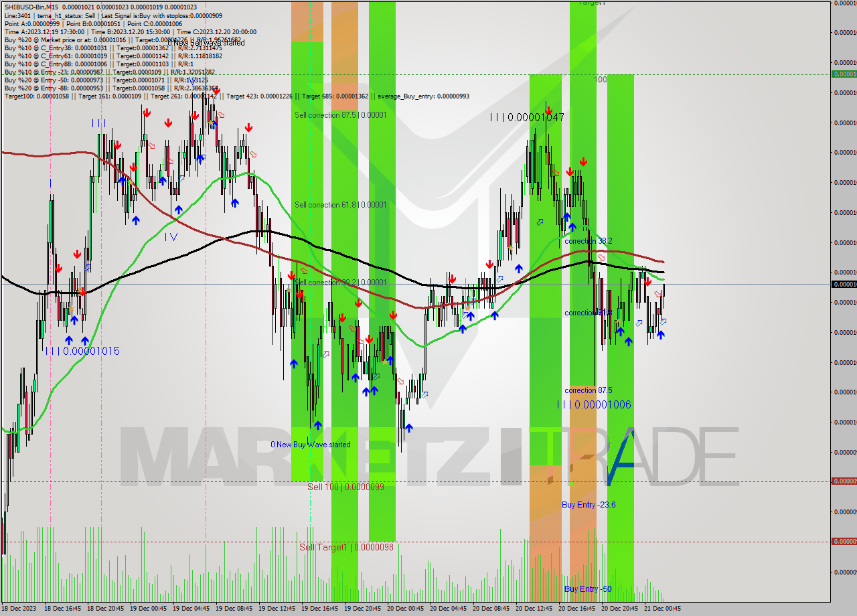Screen dimensions: 857x616
Task: Click the 'I V' wave label
Action: [171, 236]
